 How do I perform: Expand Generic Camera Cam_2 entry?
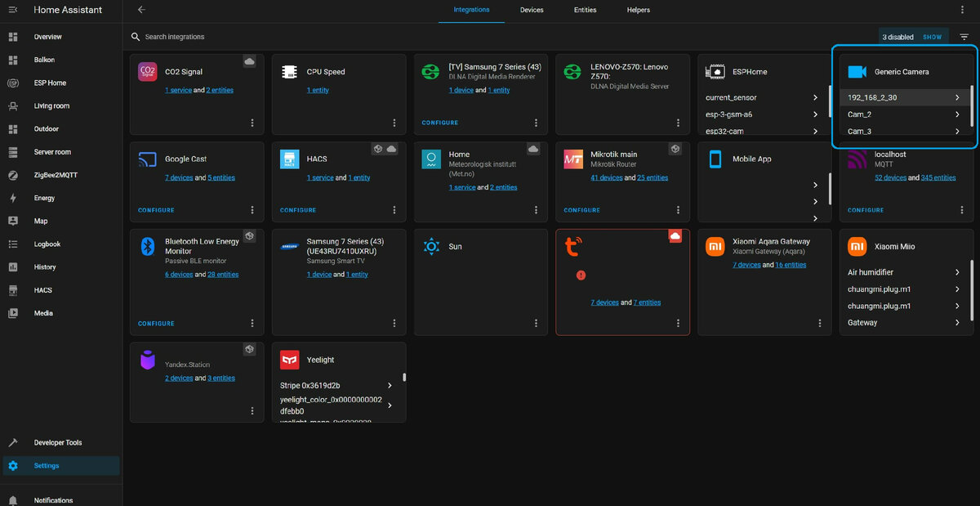point(905,114)
